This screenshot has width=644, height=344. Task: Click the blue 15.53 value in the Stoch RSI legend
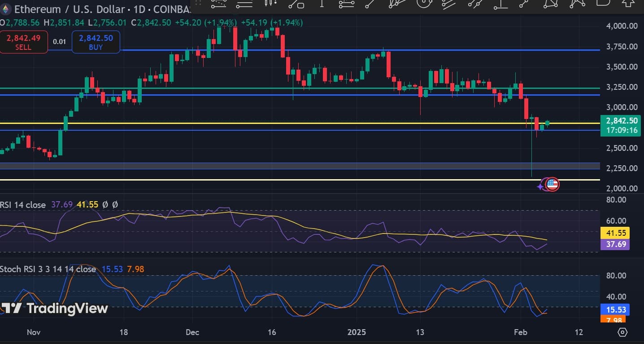point(112,269)
